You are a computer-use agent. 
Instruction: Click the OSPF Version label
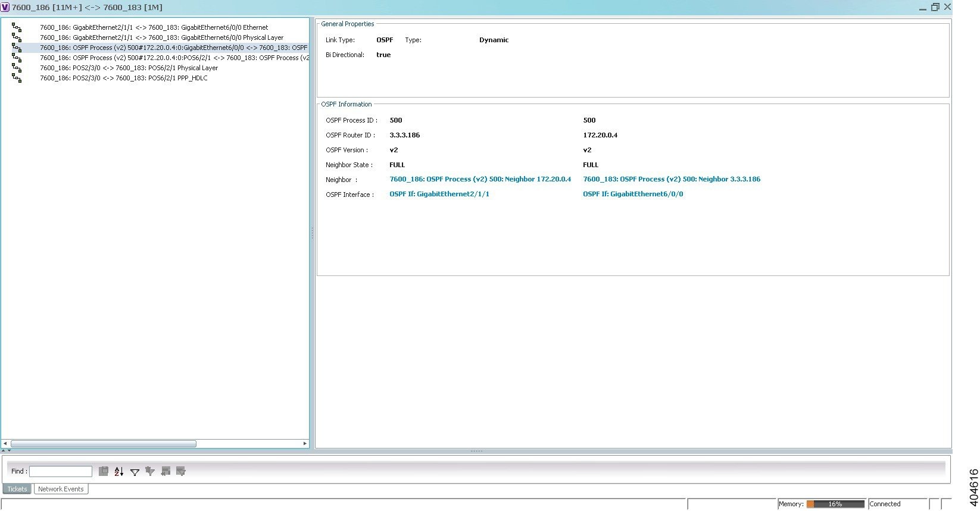[x=347, y=150]
